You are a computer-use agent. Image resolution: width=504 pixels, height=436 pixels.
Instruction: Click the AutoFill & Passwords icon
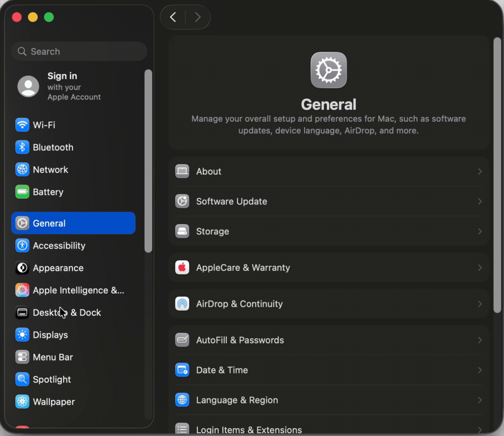[182, 340]
